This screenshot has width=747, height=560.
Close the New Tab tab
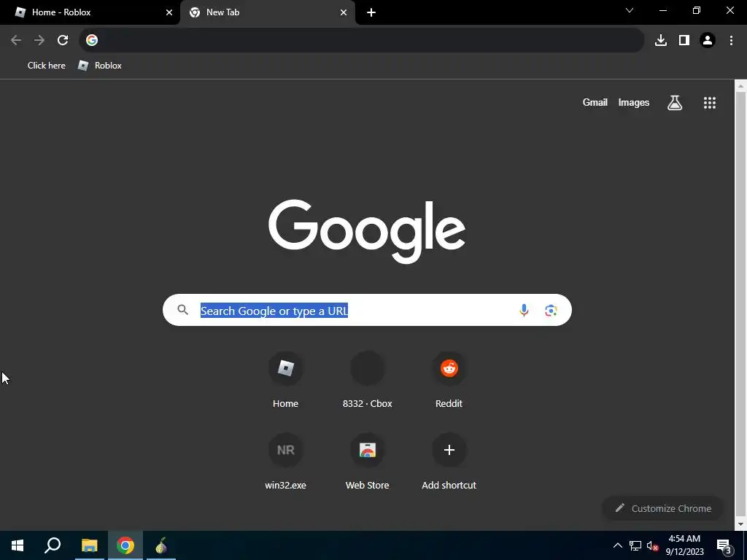344,12
